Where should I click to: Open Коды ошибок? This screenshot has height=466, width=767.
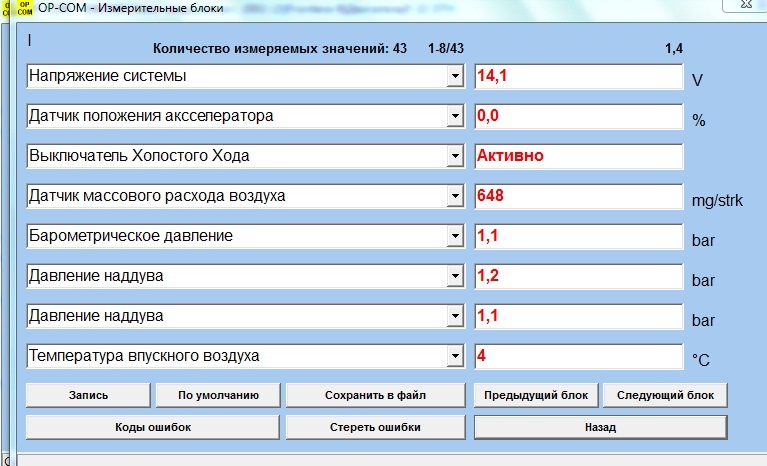(x=153, y=427)
